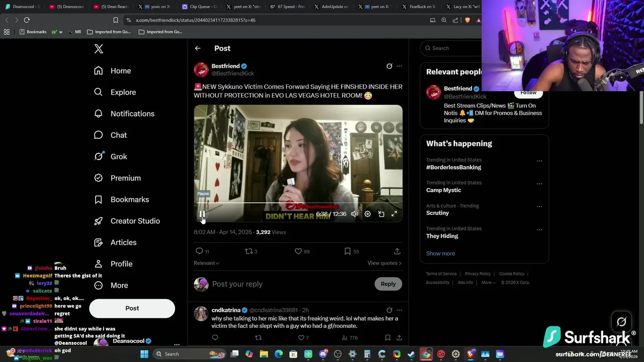644x362 pixels.
Task: Open the footer More dropdown
Action: 488,283
